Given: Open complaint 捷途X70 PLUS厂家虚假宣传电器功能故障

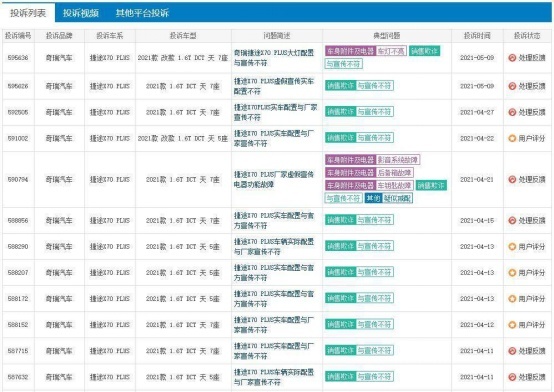Looking at the screenshot, I should [x=274, y=179].
